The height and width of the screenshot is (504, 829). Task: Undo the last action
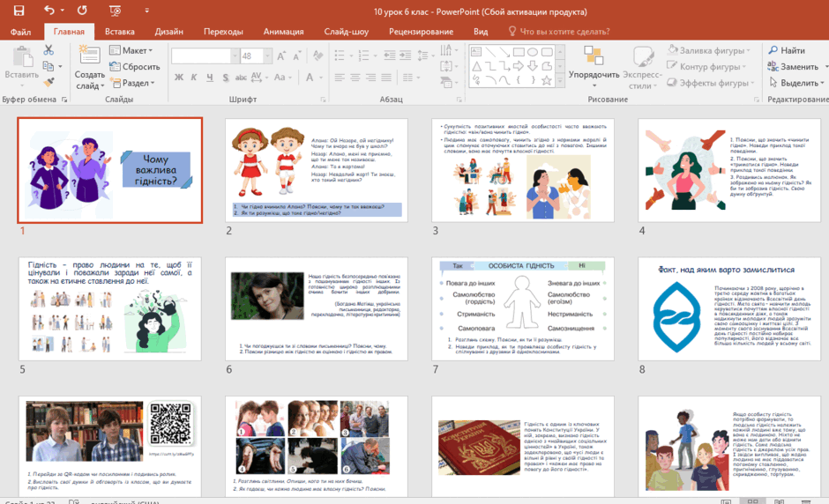pyautogui.click(x=49, y=10)
